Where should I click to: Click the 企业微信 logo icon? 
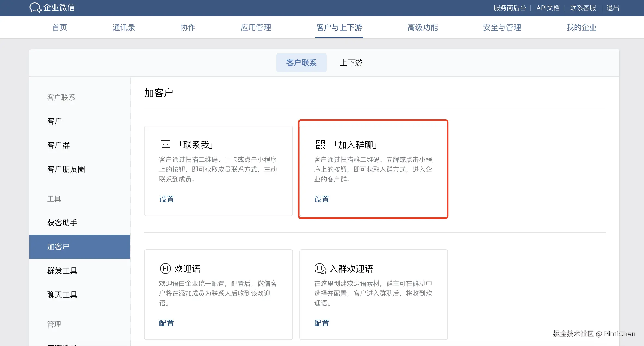click(35, 8)
